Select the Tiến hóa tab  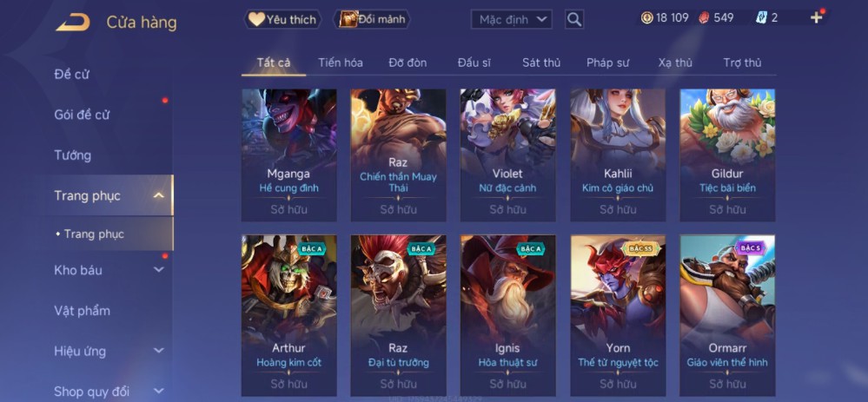click(x=341, y=63)
